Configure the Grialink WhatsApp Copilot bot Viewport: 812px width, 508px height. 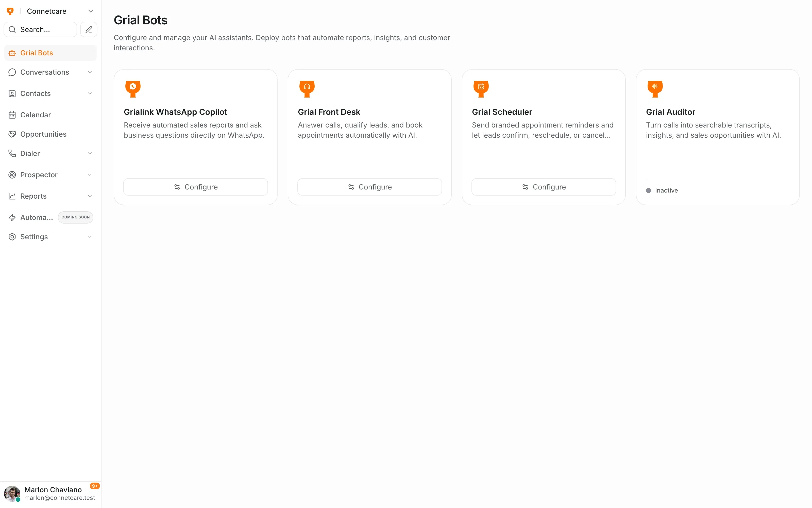[196, 187]
